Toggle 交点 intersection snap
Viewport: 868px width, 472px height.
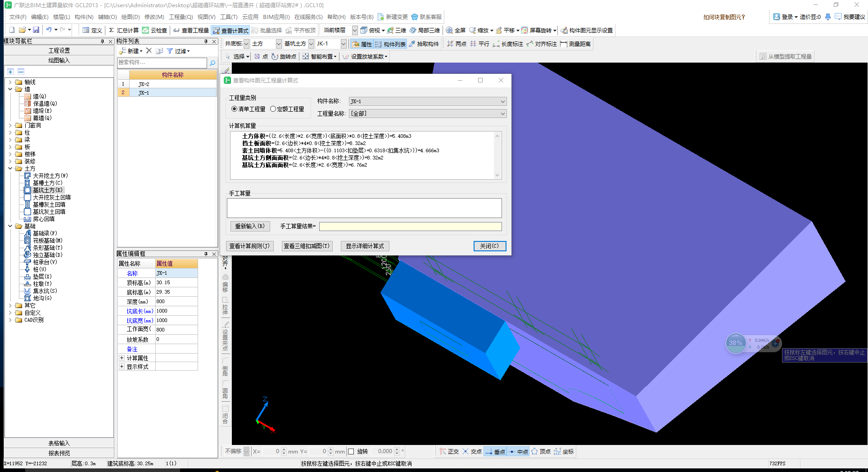[472, 451]
